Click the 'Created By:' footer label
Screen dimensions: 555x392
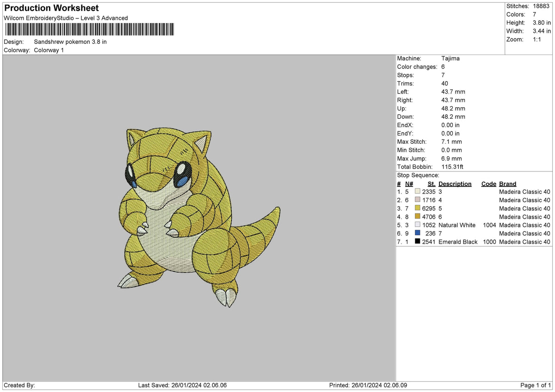(x=19, y=386)
